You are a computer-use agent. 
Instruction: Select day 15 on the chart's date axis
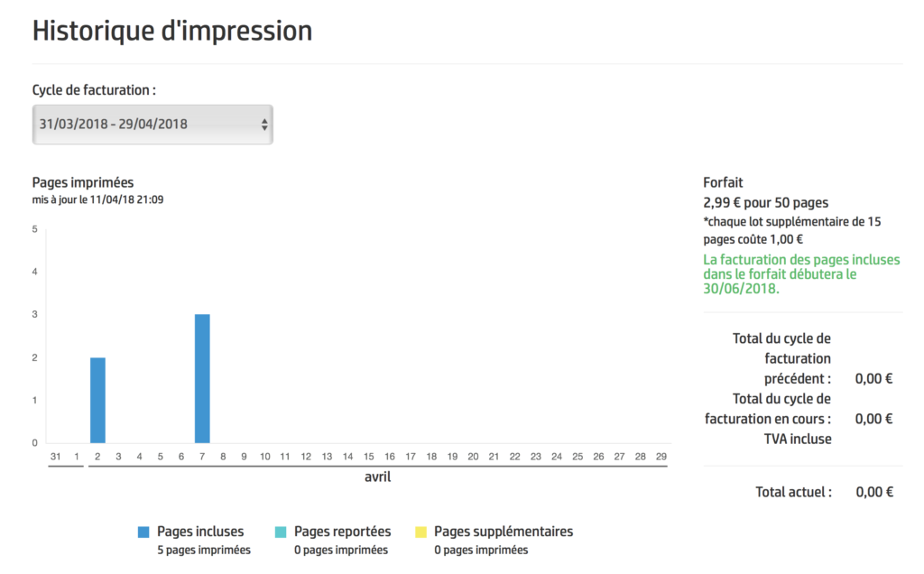pyautogui.click(x=369, y=457)
